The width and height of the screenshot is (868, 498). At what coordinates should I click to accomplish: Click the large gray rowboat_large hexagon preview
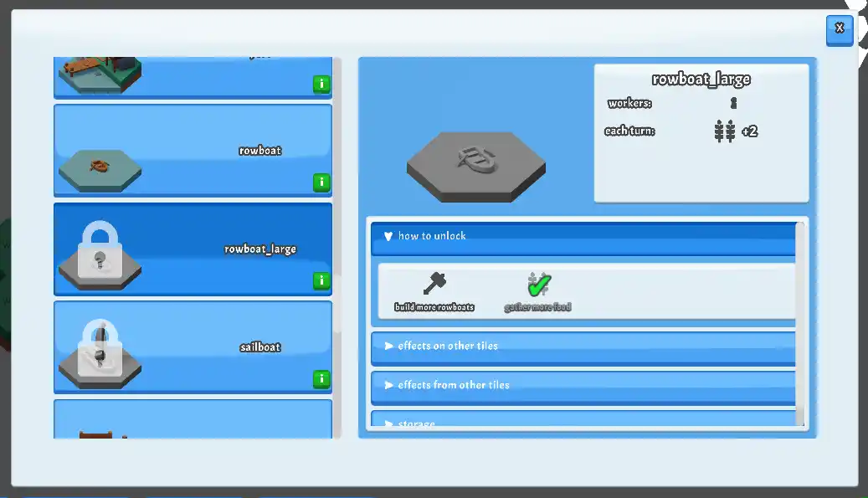[x=475, y=165]
